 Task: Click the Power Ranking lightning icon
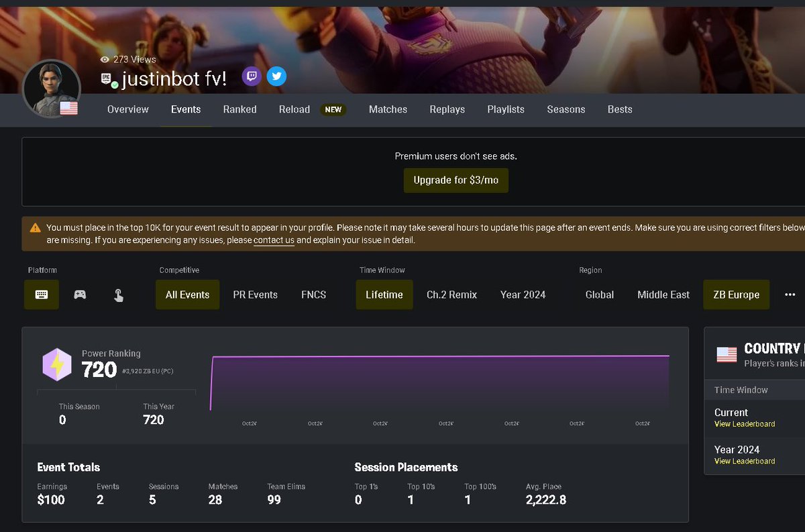57,364
